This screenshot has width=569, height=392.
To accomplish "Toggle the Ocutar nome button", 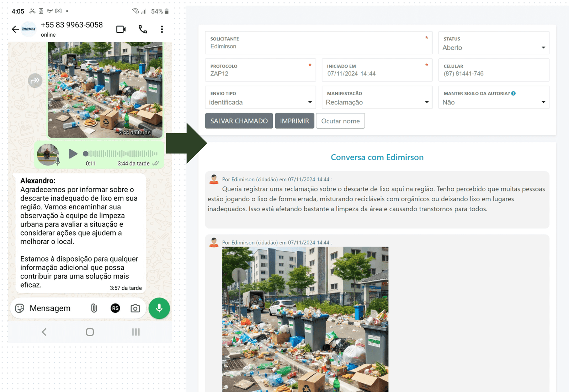I will (x=340, y=121).
